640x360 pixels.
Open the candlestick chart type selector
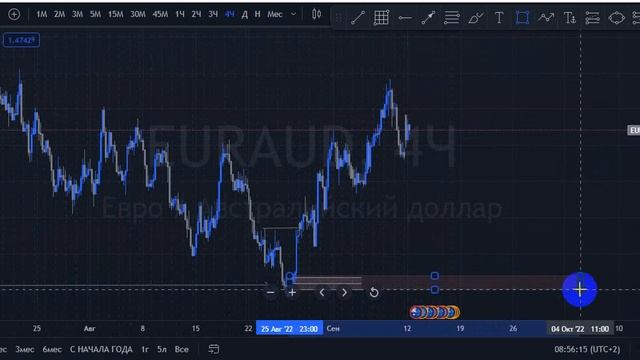[x=316, y=15]
